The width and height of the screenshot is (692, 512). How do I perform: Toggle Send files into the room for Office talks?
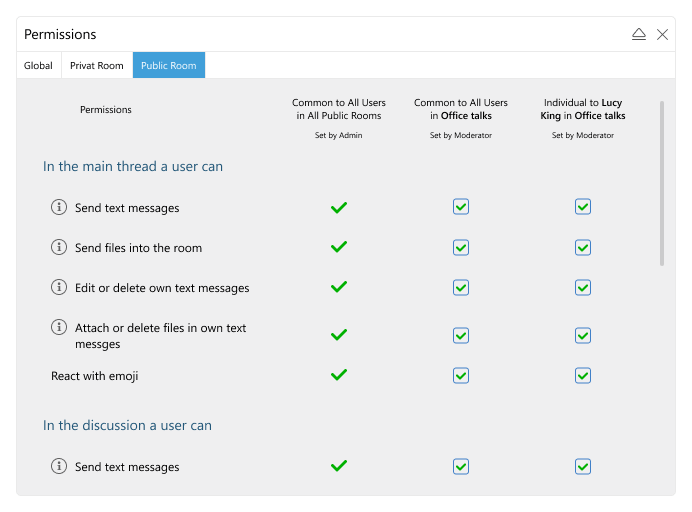461,248
